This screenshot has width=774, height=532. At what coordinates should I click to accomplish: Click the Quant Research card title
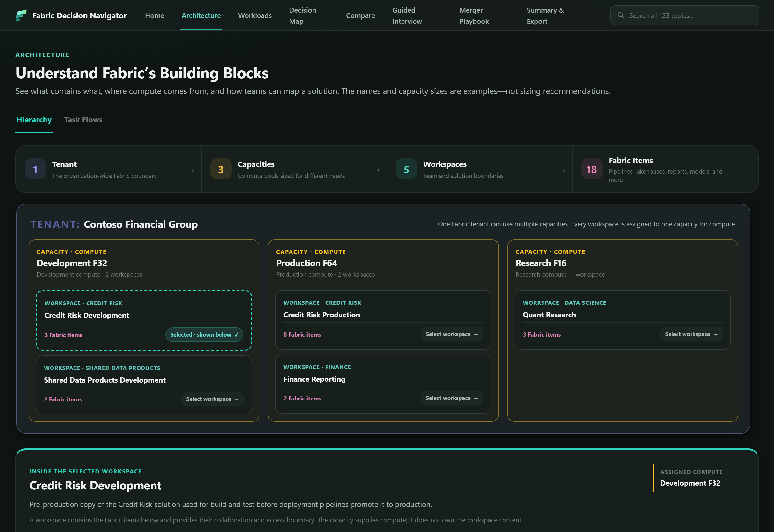pos(549,315)
